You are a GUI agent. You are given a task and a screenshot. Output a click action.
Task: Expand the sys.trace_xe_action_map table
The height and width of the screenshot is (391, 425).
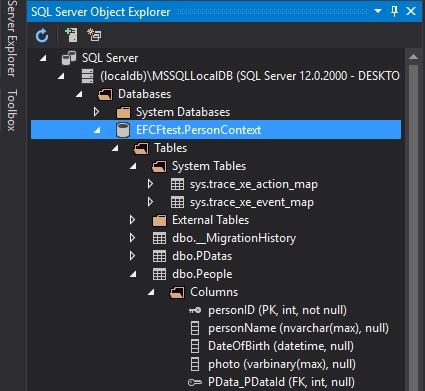coord(150,184)
